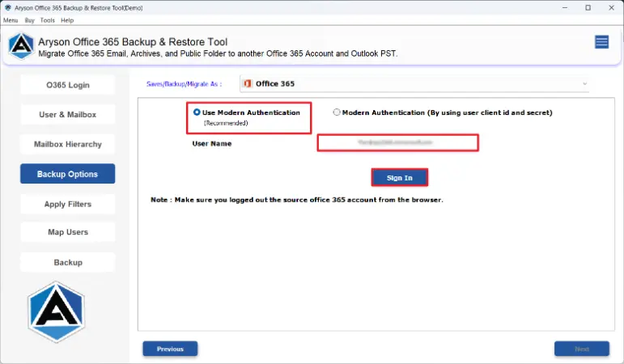Go to User & Mailbox step
The image size is (624, 364).
pyautogui.click(x=68, y=115)
